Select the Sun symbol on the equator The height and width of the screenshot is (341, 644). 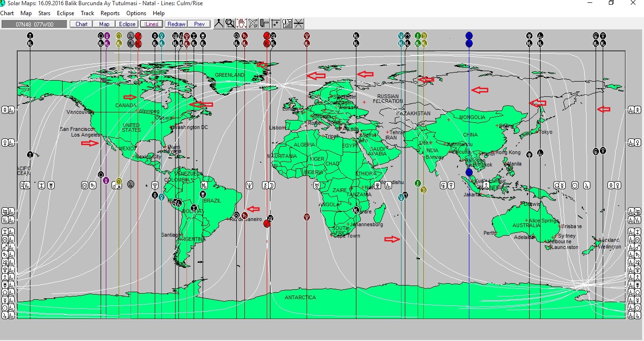[575, 185]
